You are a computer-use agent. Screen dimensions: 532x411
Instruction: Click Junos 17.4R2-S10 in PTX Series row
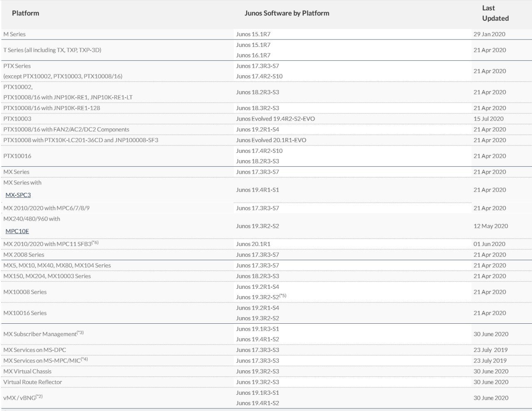[259, 76]
